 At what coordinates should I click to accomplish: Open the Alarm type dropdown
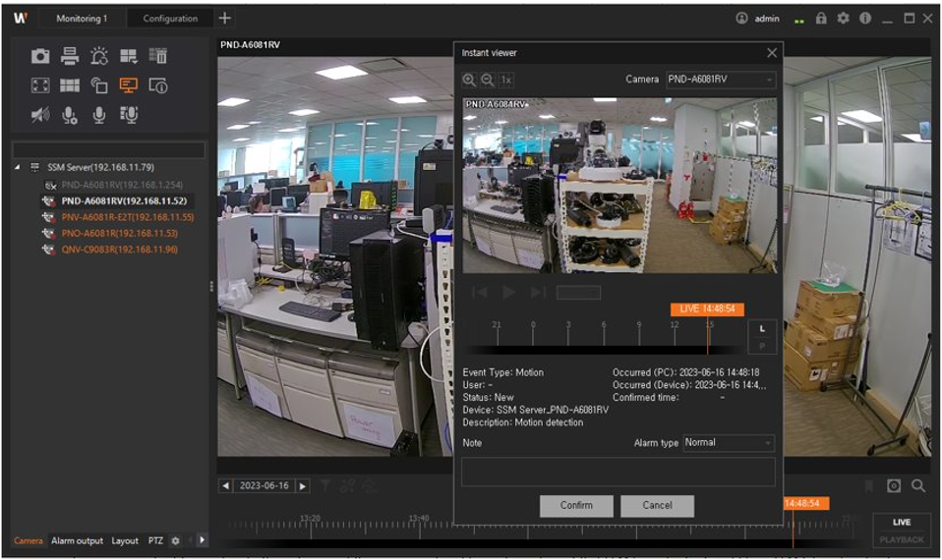pyautogui.click(x=729, y=443)
